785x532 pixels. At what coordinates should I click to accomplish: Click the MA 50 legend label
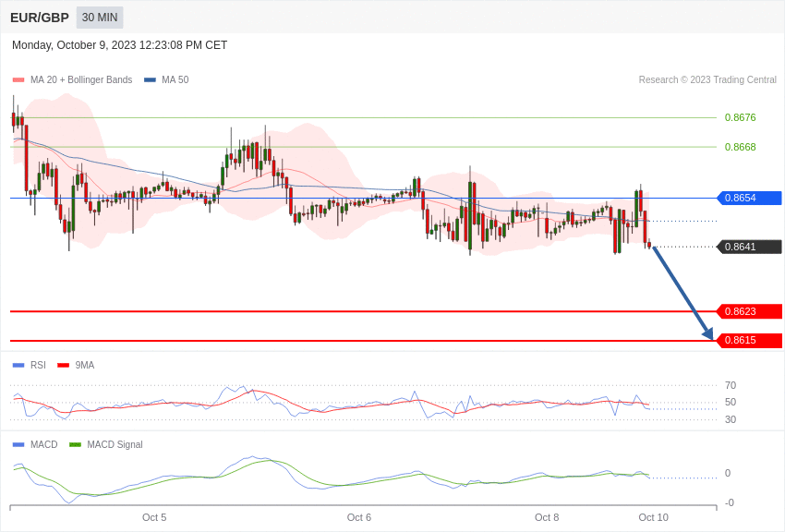pyautogui.click(x=175, y=79)
